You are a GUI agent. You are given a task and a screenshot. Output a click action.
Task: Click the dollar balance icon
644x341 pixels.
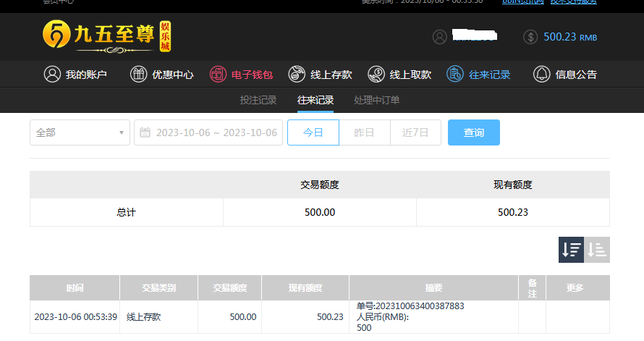(x=530, y=37)
